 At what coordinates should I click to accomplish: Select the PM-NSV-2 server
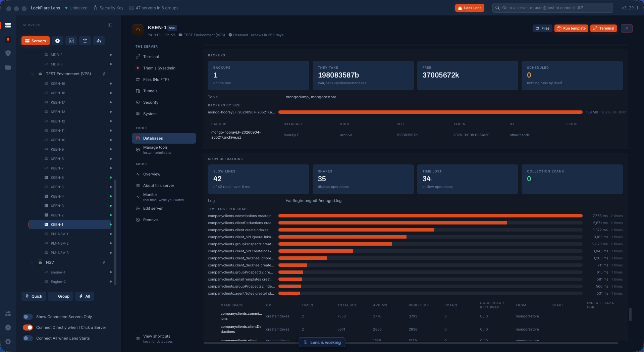(70, 243)
